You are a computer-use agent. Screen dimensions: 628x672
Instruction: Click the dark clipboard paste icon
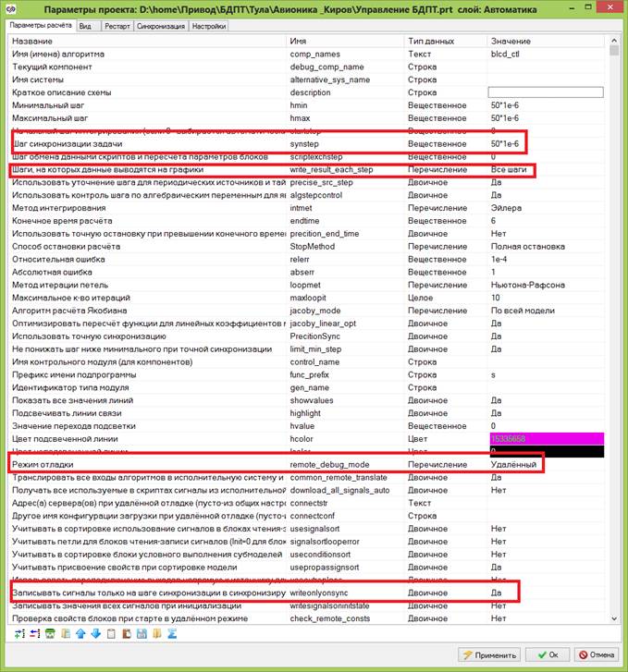coord(126,633)
